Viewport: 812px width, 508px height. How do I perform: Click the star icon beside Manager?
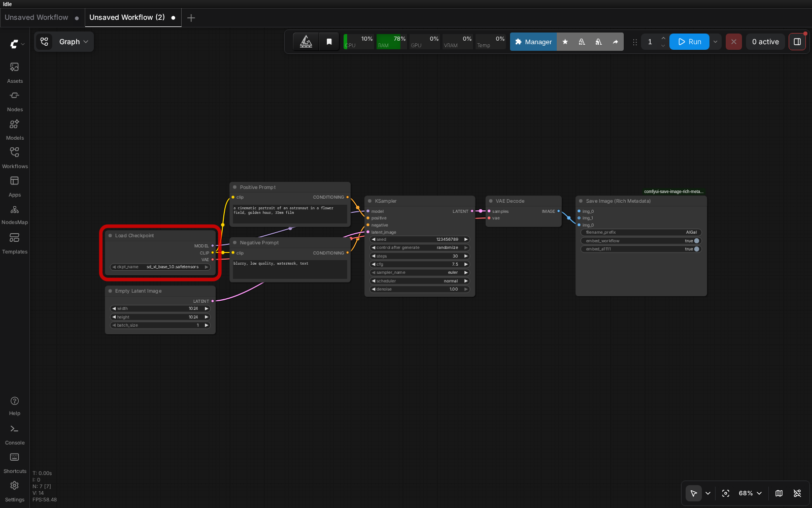[x=565, y=42]
